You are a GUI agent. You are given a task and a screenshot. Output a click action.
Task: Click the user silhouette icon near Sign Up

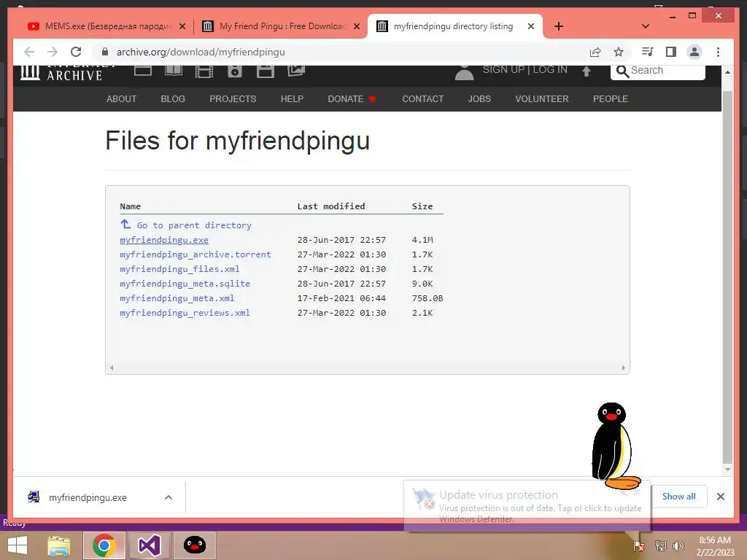465,72
